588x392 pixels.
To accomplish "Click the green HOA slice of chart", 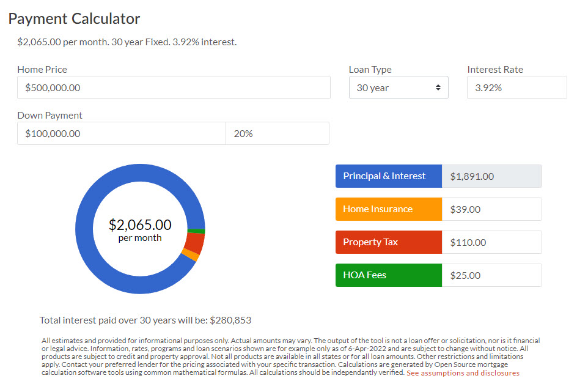I will point(196,231).
